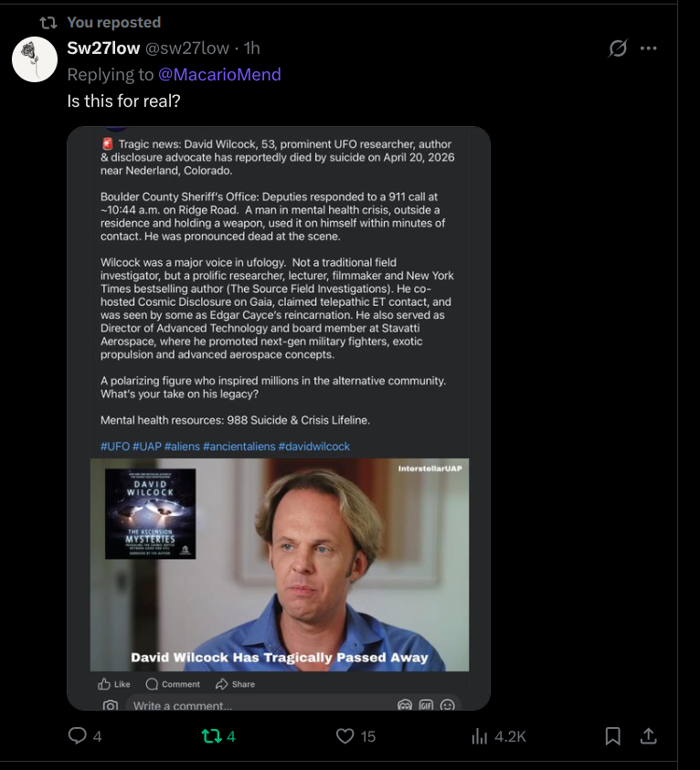Undo the green repost on this post
Screen dimensions: 700x770
(212, 735)
